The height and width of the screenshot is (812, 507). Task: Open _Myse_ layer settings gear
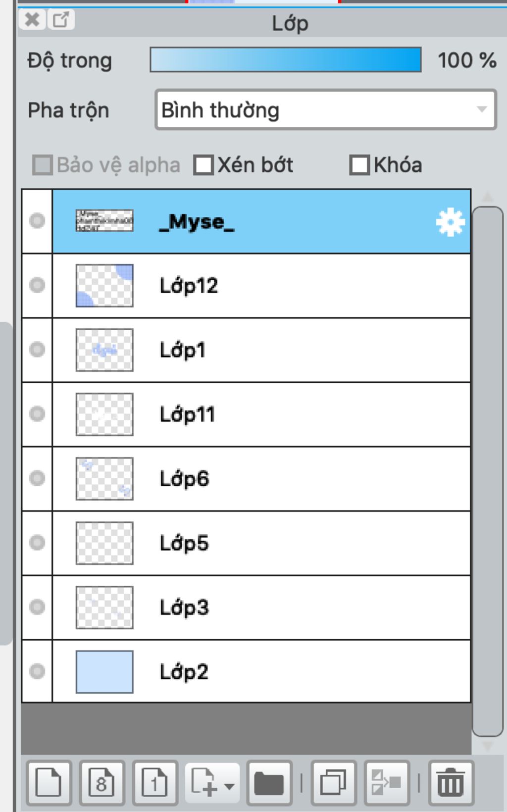coord(450,222)
